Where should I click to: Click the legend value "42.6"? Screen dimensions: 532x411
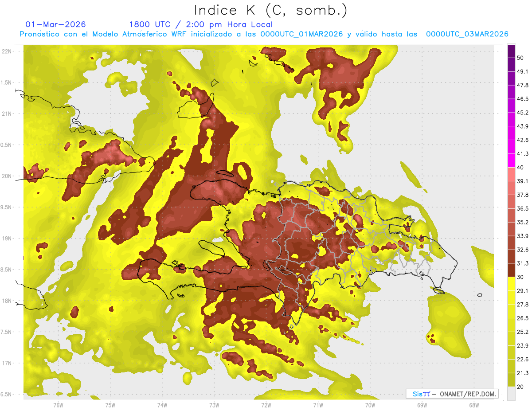click(x=523, y=140)
